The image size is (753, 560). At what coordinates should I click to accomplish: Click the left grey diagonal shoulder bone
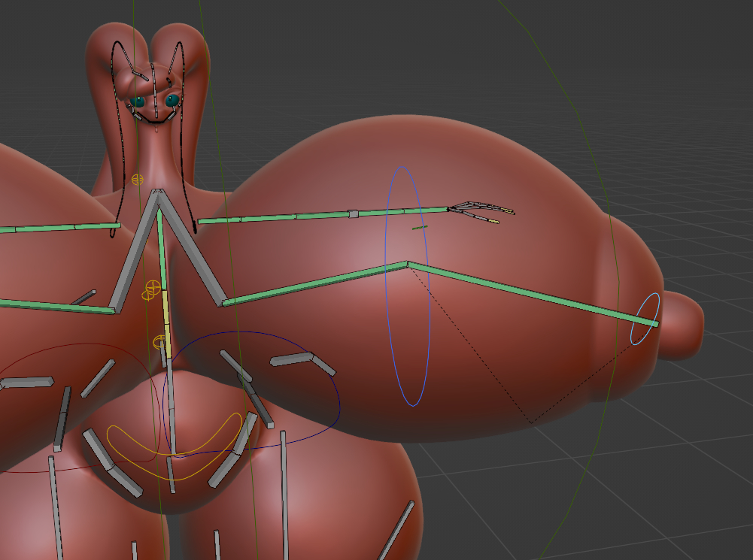(135, 252)
